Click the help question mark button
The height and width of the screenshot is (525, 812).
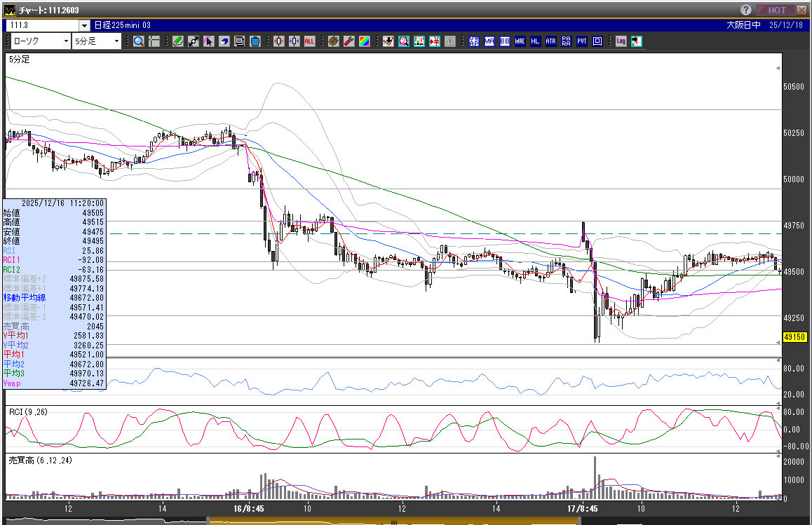[746, 10]
